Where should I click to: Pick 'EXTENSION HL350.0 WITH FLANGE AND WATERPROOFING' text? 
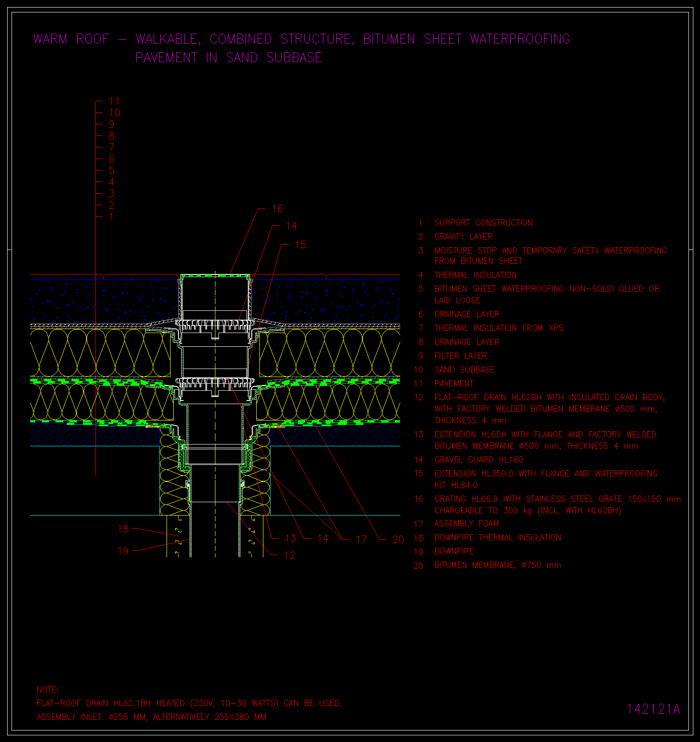pyautogui.click(x=546, y=474)
